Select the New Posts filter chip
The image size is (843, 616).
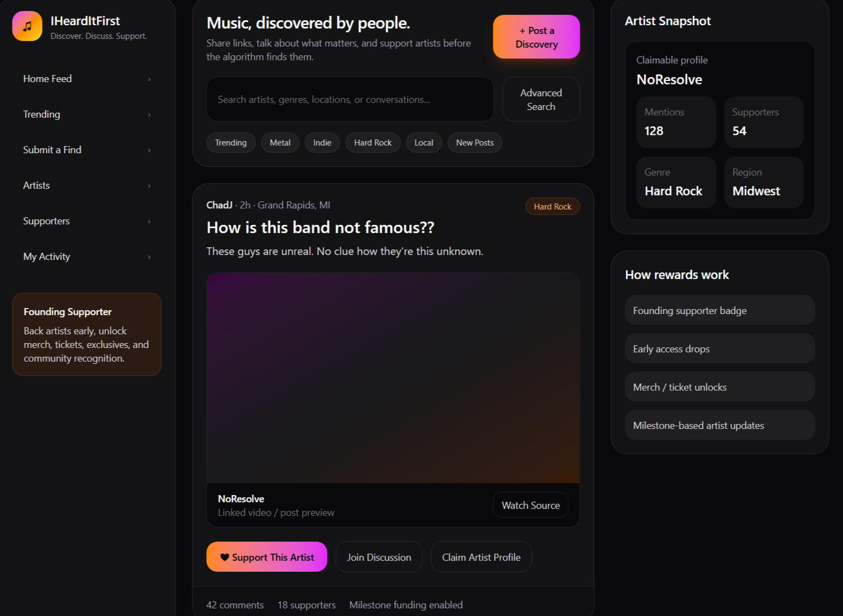pos(474,143)
